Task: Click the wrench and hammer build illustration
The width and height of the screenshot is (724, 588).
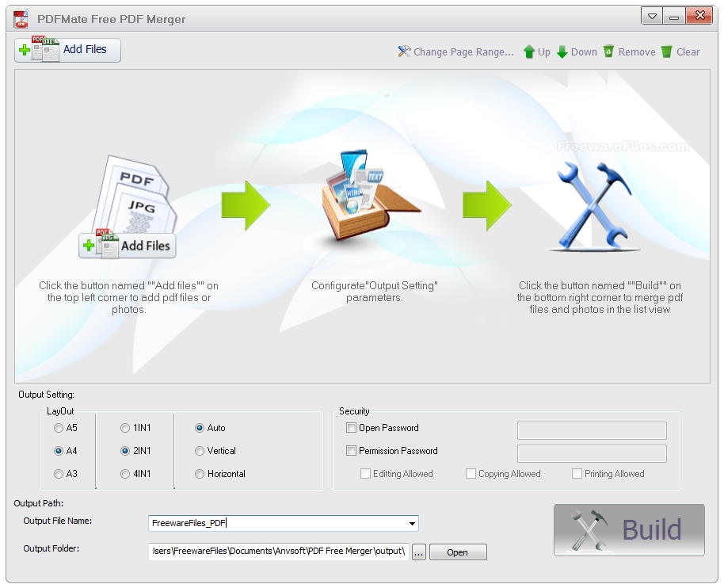Action: coord(594,205)
